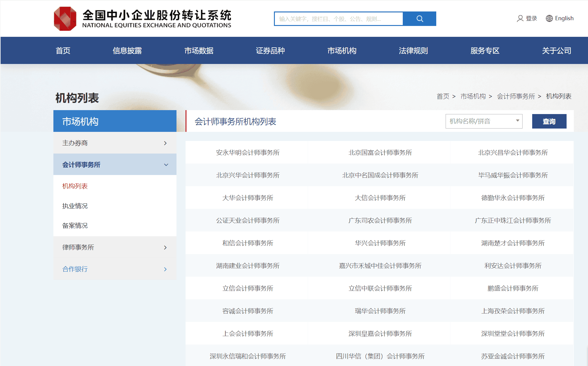
Task: Select 备案情况 in the sidebar
Action: point(75,225)
